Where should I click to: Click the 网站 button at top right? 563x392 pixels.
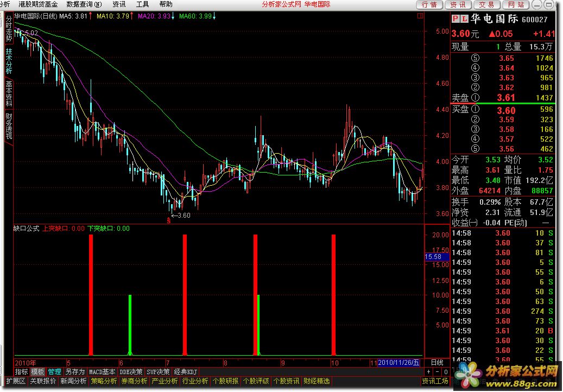coord(516,5)
